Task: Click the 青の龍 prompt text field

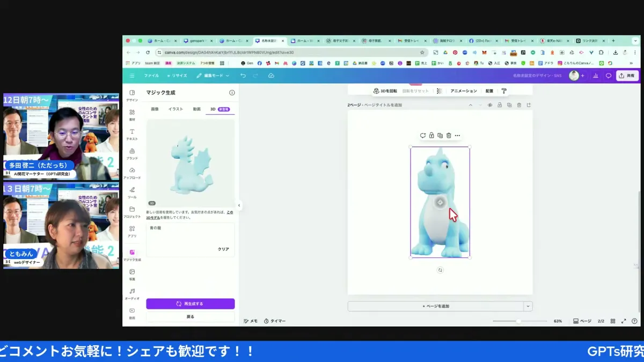Action: point(191,239)
